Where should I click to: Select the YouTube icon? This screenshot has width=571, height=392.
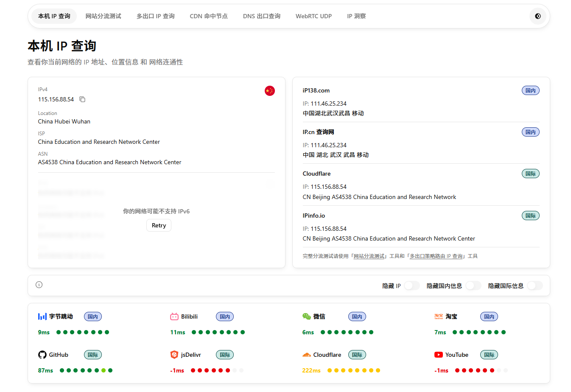pyautogui.click(x=438, y=354)
